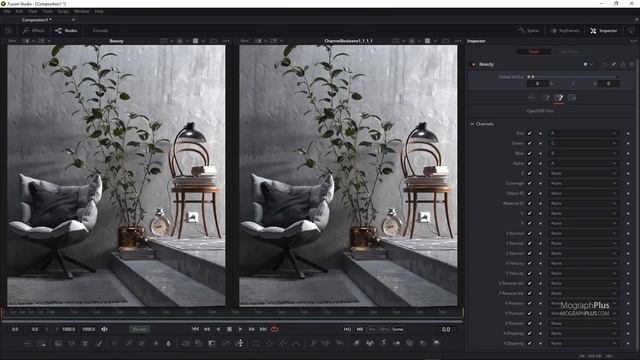Open the Window menu

click(82, 11)
